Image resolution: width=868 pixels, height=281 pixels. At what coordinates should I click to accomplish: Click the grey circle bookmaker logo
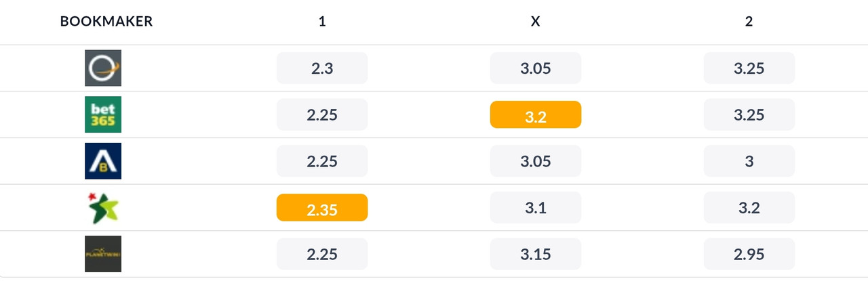[x=103, y=68]
